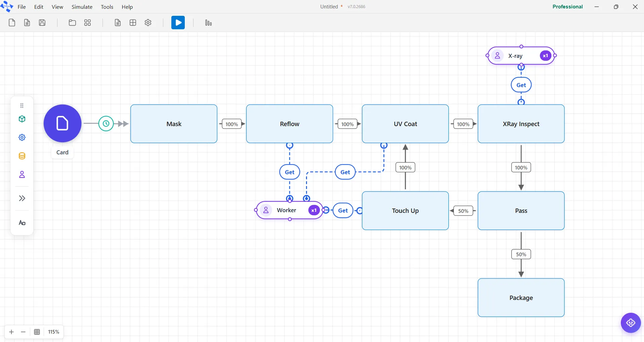Zoom out with the minus button

tap(23, 332)
